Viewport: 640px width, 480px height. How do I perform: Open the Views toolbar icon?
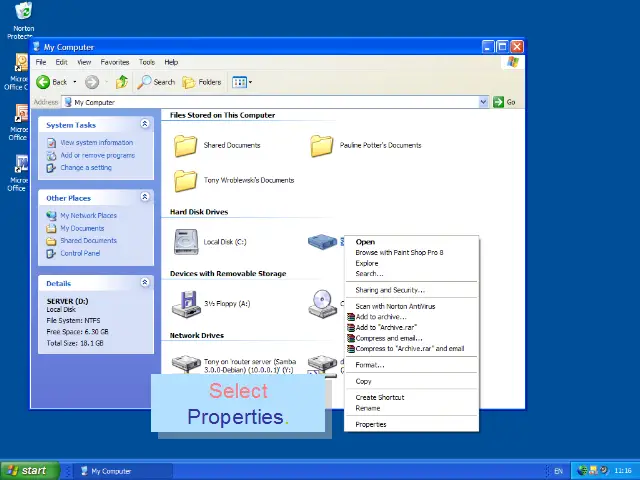tap(242, 82)
